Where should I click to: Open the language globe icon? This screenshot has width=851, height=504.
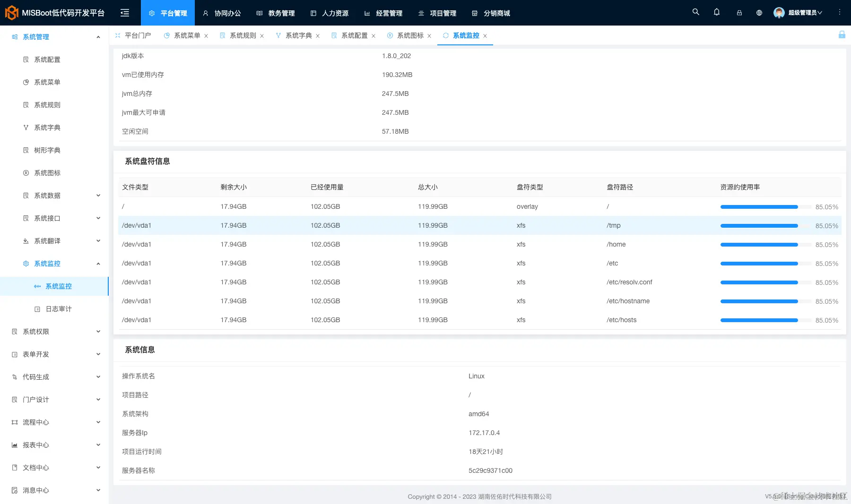coord(759,13)
